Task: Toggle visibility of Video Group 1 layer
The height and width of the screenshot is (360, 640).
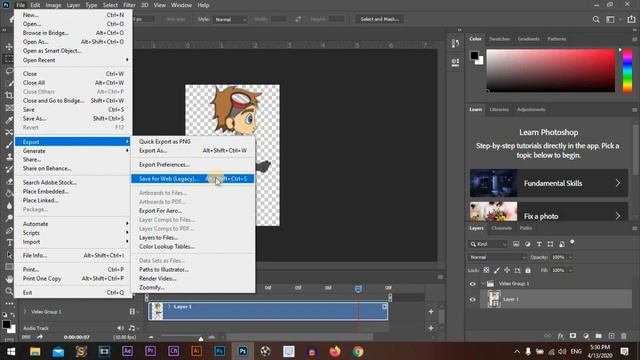Action: (473, 284)
